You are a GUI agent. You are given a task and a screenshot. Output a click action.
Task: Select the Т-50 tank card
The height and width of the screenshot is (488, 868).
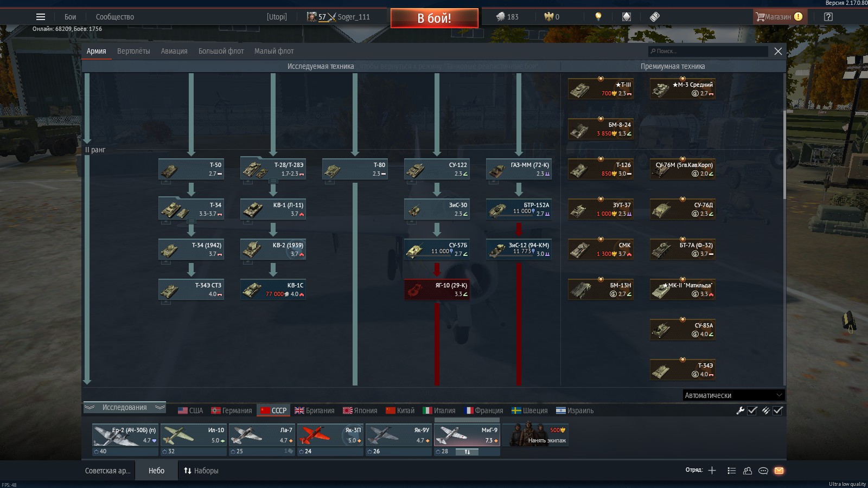pos(191,169)
